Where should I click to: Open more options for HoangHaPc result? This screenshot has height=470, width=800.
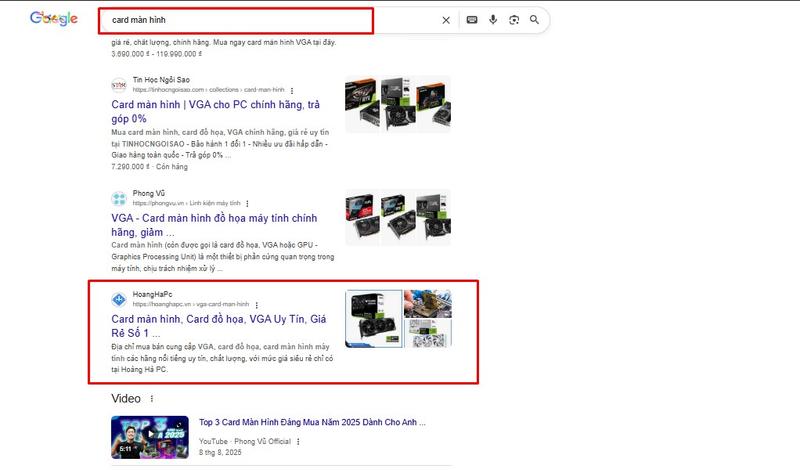click(257, 305)
